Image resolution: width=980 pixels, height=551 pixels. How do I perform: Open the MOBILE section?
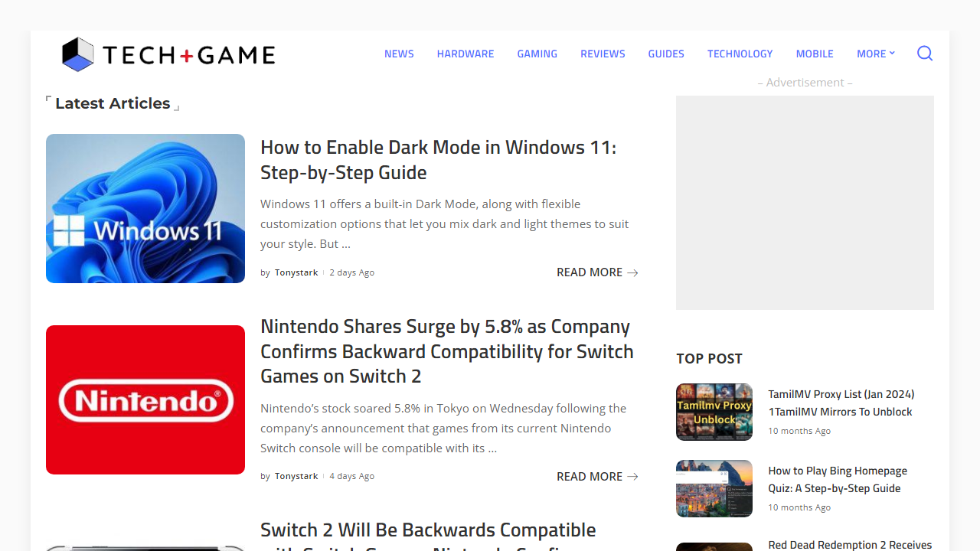point(814,54)
